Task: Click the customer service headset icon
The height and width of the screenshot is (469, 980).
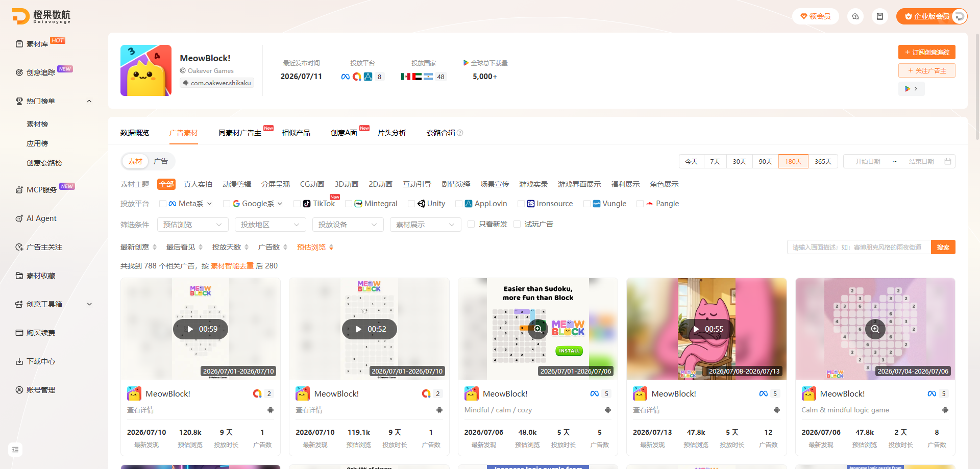Action: (x=855, y=16)
